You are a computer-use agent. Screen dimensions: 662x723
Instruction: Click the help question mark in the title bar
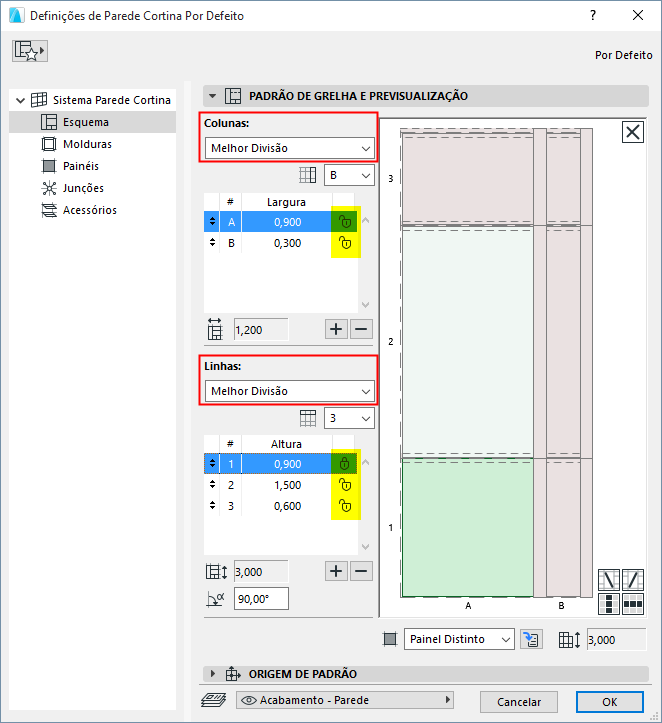(593, 15)
